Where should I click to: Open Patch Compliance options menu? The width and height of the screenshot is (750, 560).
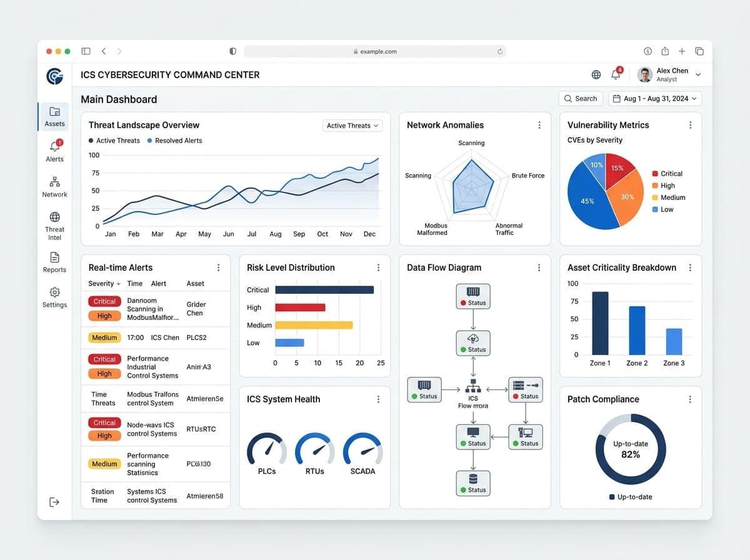(x=690, y=399)
